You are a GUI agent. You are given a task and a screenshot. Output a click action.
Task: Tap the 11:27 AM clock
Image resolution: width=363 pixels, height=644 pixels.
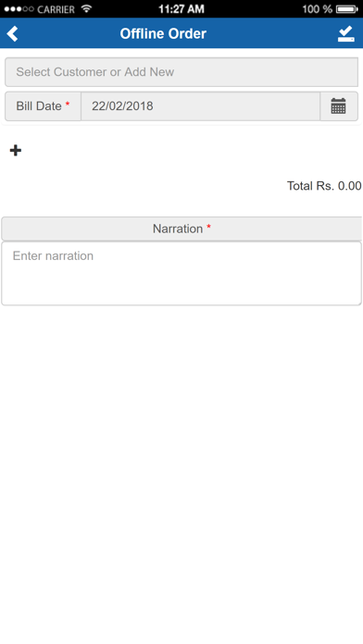tap(181, 9)
